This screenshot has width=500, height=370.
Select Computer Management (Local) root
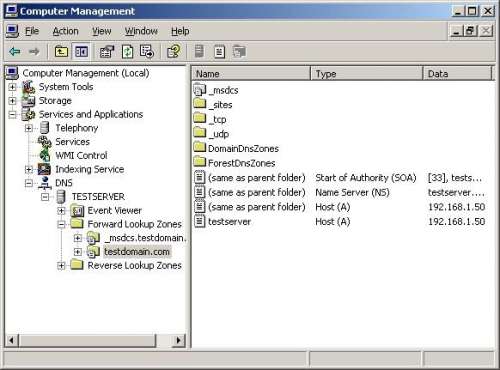click(x=86, y=73)
